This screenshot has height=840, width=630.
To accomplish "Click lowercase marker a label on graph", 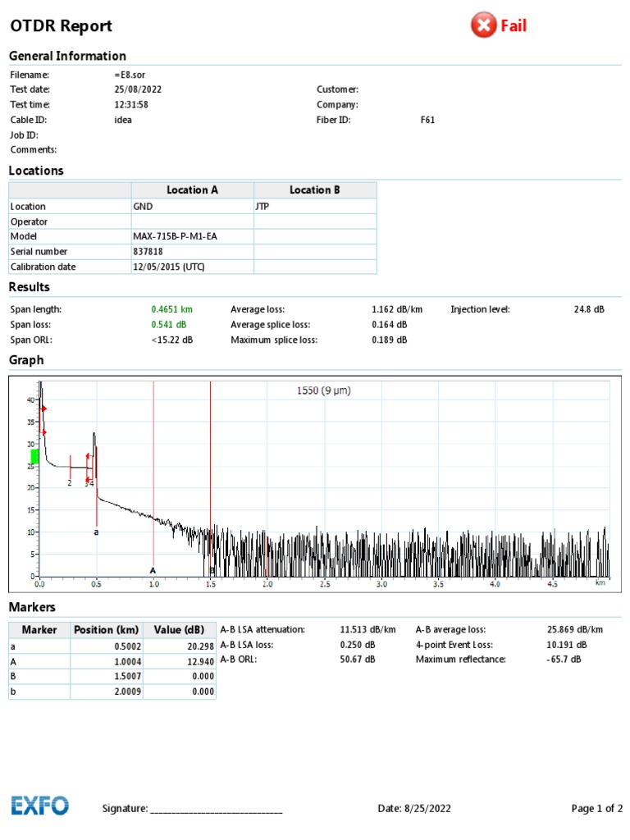I will click(97, 532).
